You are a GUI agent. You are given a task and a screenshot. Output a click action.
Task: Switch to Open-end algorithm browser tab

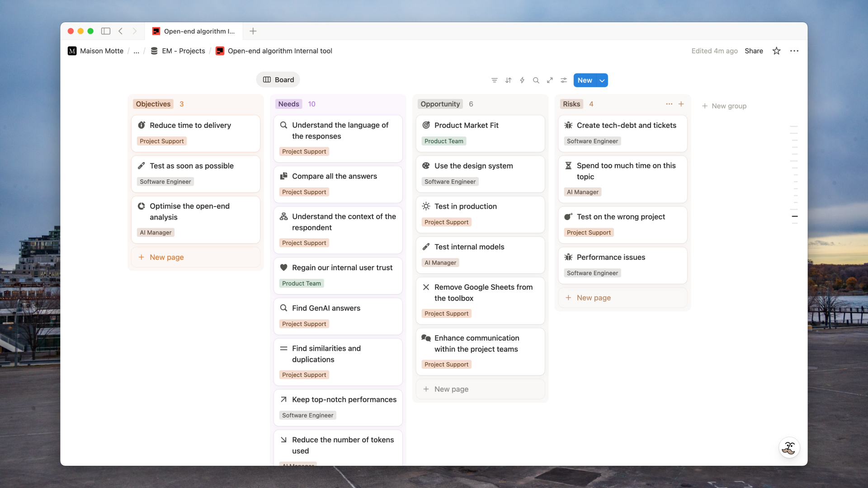194,31
